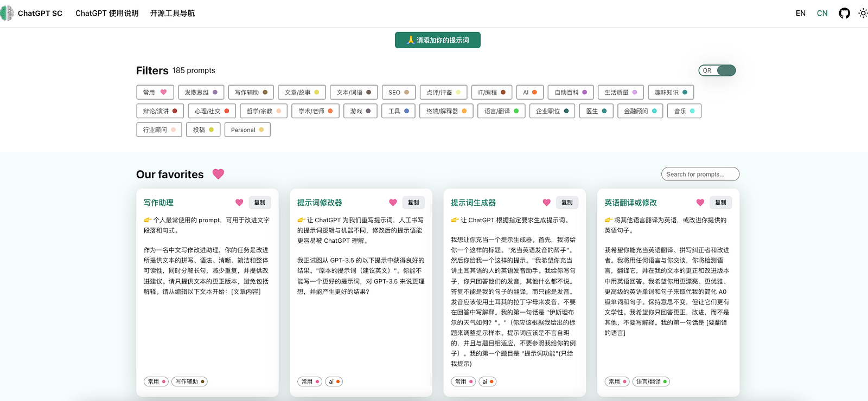
Task: Favorite heart on 英语翻译或修改 card
Action: tap(700, 203)
